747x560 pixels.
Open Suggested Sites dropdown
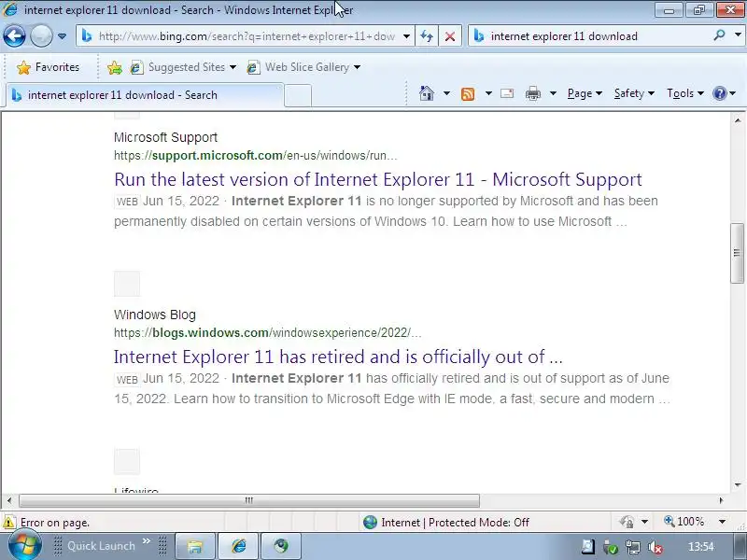[x=183, y=67]
